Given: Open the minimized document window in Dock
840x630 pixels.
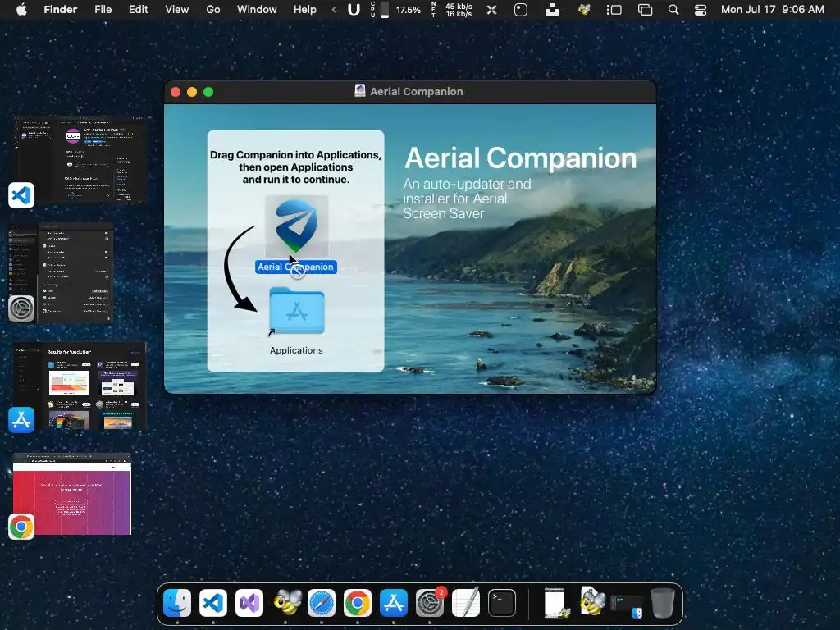Looking at the screenshot, I should (x=555, y=603).
